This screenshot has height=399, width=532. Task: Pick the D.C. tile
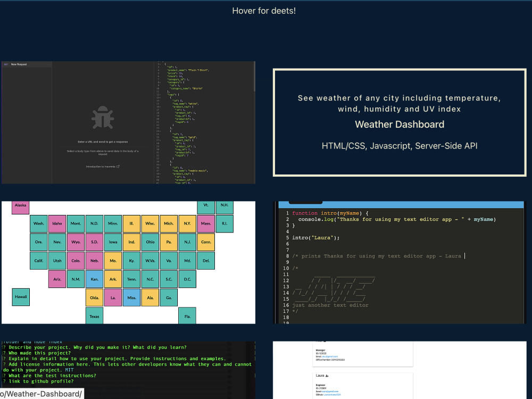click(x=187, y=279)
